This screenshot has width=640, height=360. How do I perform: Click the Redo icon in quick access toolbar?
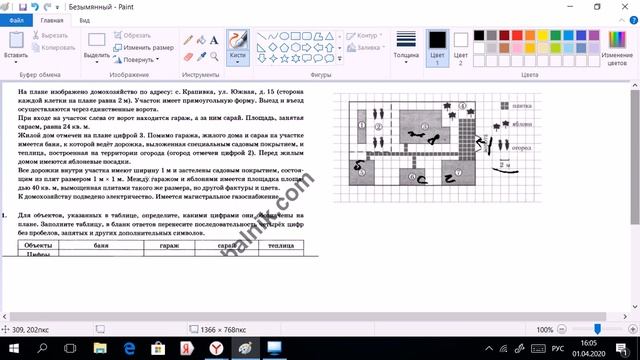[x=47, y=7]
